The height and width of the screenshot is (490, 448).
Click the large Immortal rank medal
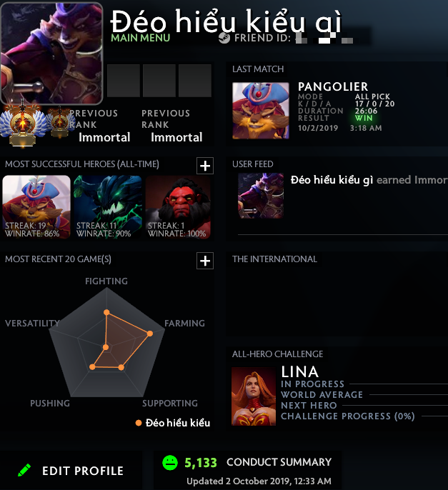(23, 124)
